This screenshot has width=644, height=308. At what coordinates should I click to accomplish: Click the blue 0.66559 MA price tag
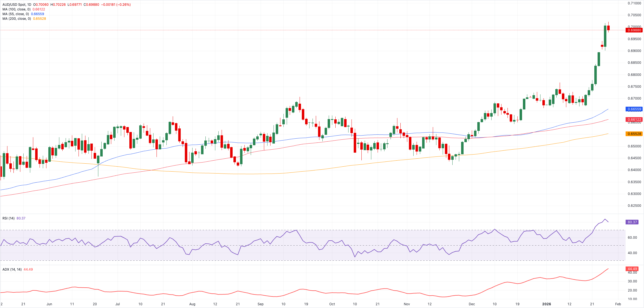point(634,109)
